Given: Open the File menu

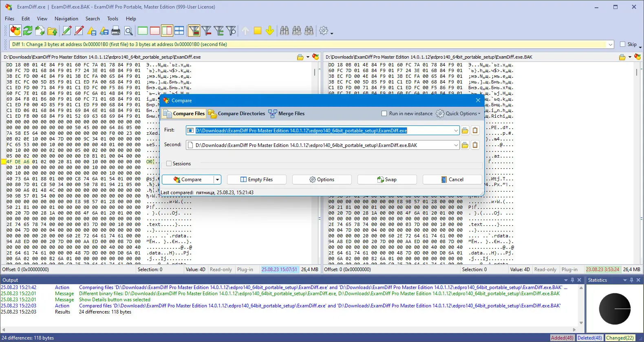Looking at the screenshot, I should (9, 19).
